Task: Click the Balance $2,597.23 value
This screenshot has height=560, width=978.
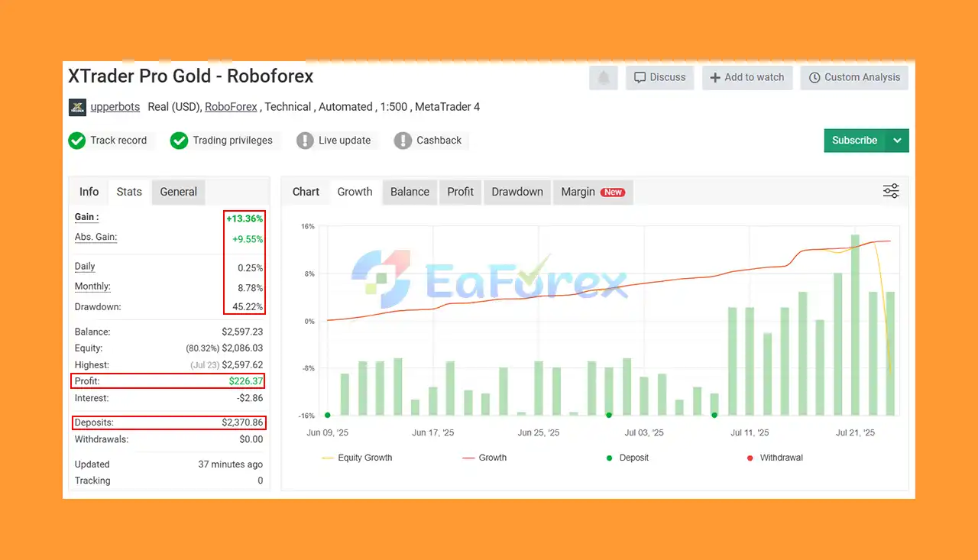Action: click(242, 332)
